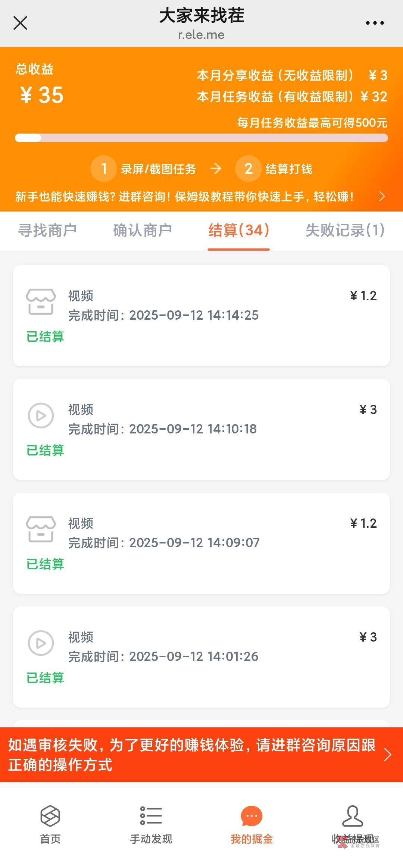Click the monthly task earnings progress bar

[x=201, y=138]
